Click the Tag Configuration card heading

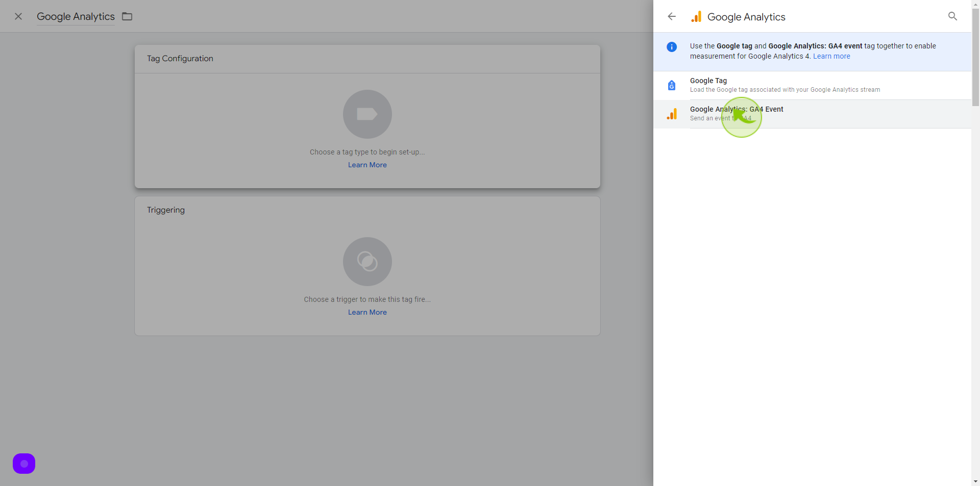click(180, 59)
